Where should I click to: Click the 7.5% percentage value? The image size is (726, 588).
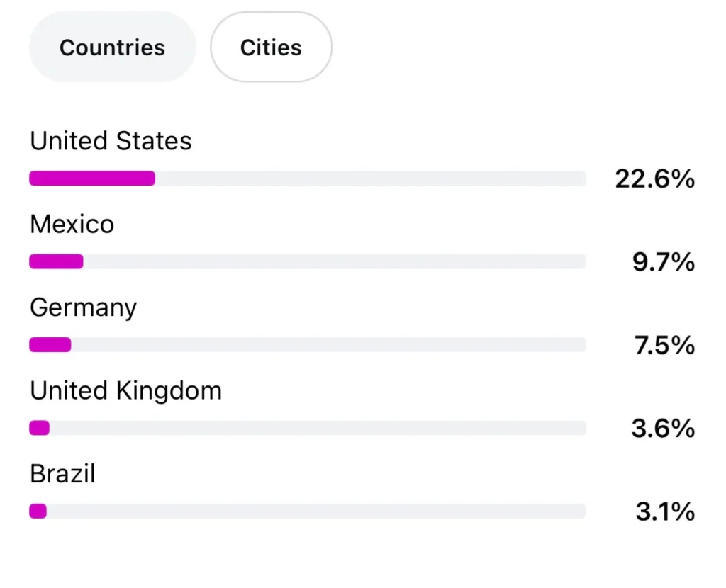(664, 345)
